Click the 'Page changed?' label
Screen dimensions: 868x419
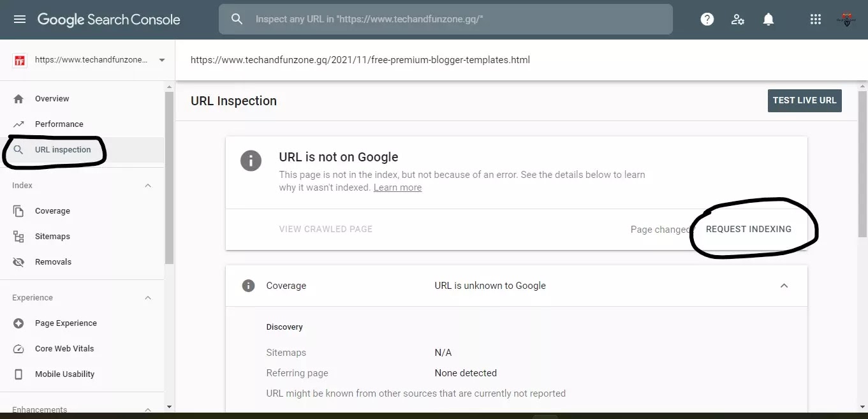click(661, 230)
